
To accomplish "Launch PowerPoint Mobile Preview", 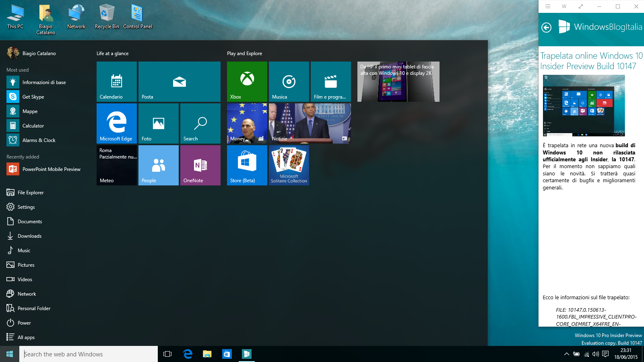I will point(44,169).
